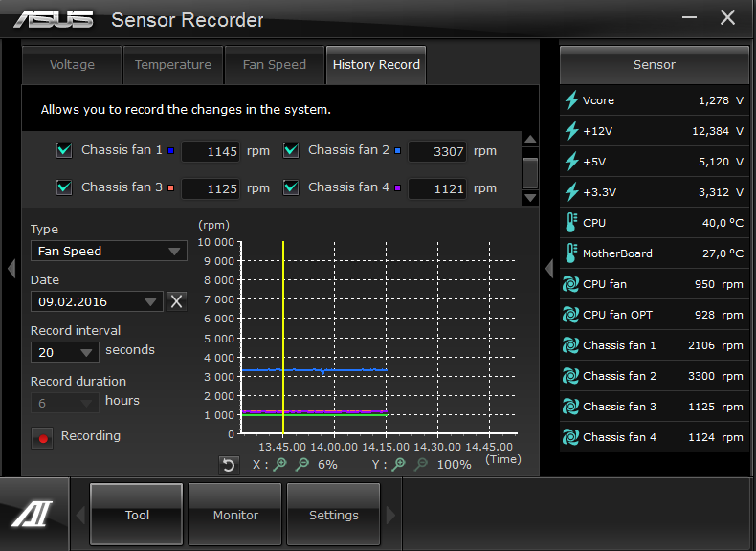Click the yellow time marker line on graph
This screenshot has height=551, width=756.
pyautogui.click(x=283, y=338)
